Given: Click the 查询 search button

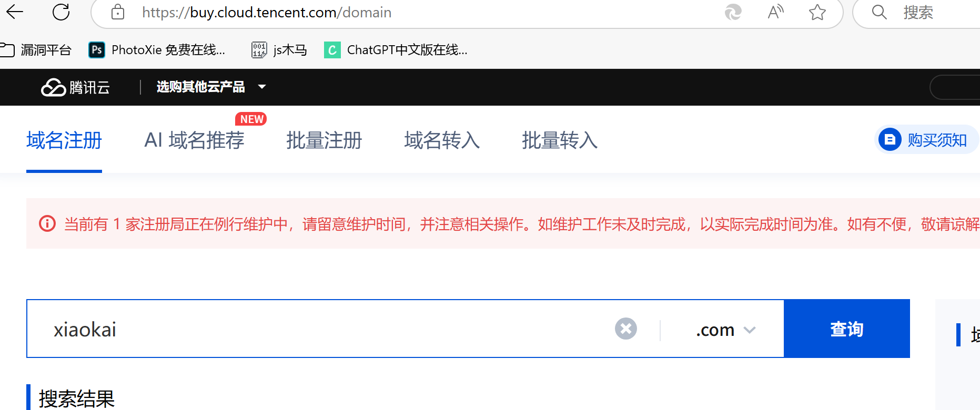Looking at the screenshot, I should tap(846, 329).
